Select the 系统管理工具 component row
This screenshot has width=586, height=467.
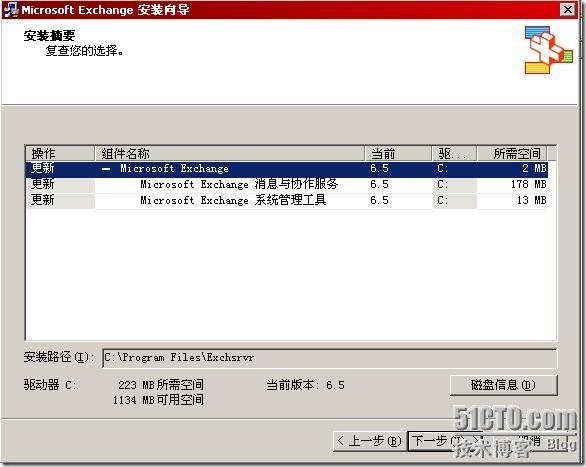coord(287,200)
